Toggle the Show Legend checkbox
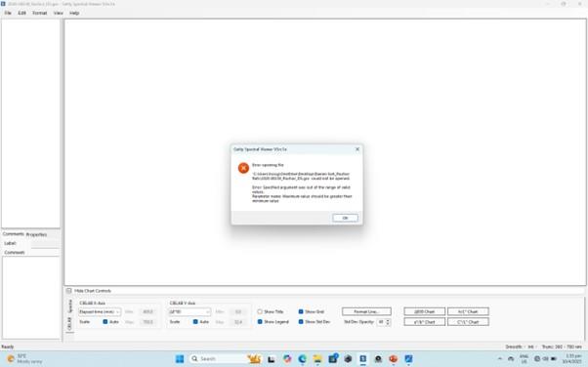 pyautogui.click(x=260, y=322)
